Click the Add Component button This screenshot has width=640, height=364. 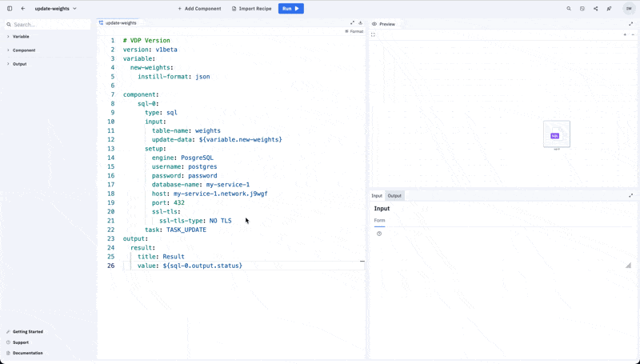[x=199, y=9]
